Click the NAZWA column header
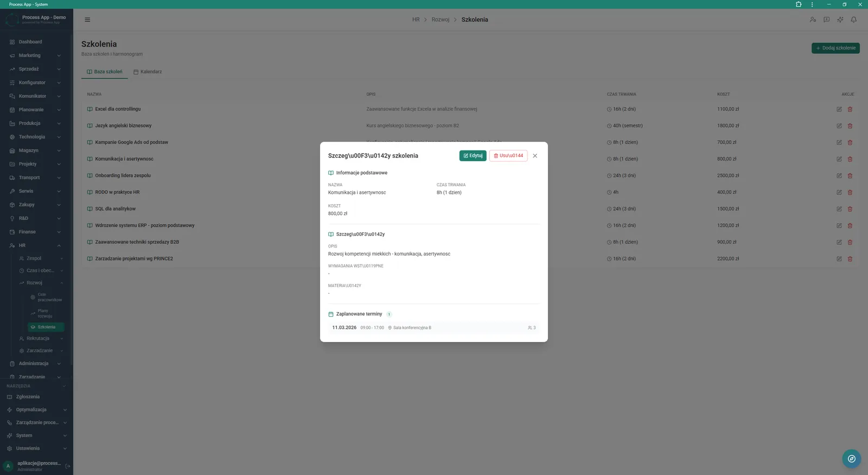 [x=94, y=94]
